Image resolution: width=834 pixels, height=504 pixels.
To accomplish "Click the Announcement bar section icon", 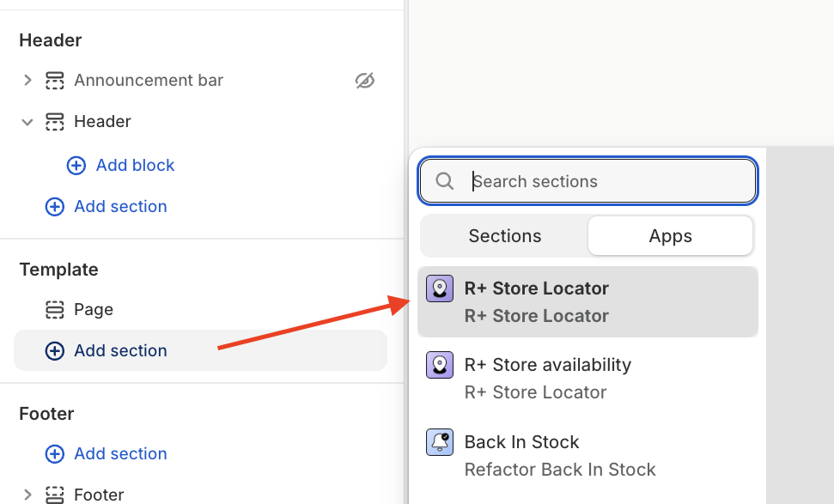I will [55, 80].
